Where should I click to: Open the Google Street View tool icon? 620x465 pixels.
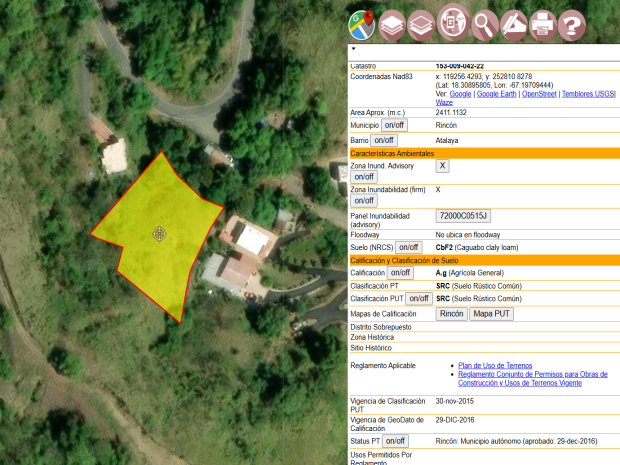[x=452, y=22]
